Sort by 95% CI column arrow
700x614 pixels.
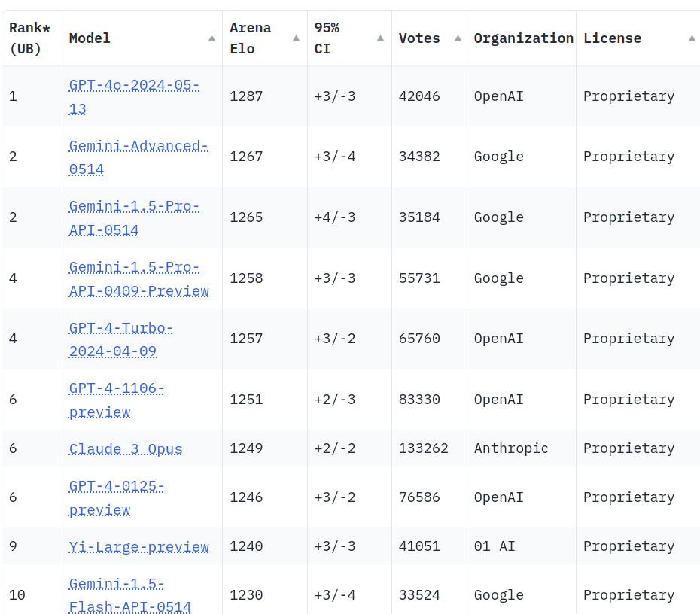coord(380,38)
